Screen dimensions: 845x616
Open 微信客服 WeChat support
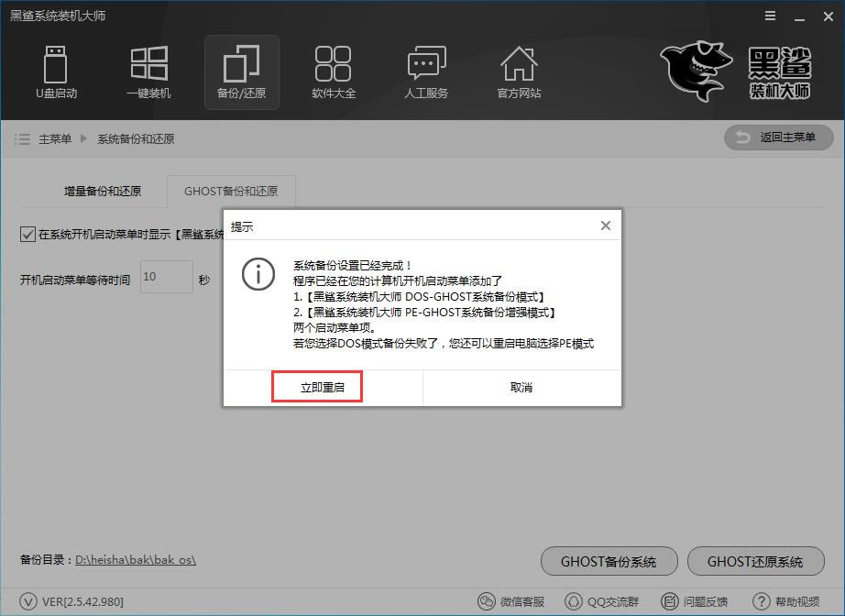pyautogui.click(x=511, y=601)
